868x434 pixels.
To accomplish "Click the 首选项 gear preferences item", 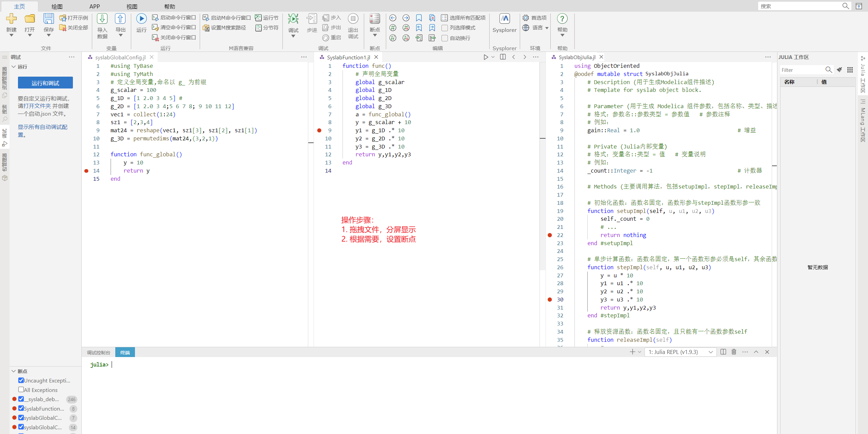I will (x=535, y=18).
